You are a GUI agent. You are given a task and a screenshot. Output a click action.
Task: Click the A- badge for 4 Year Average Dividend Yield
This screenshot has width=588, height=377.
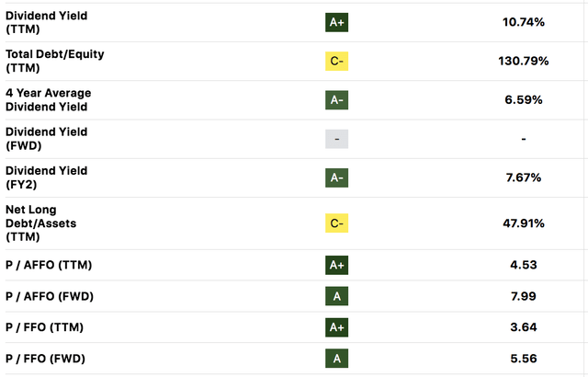coord(339,100)
